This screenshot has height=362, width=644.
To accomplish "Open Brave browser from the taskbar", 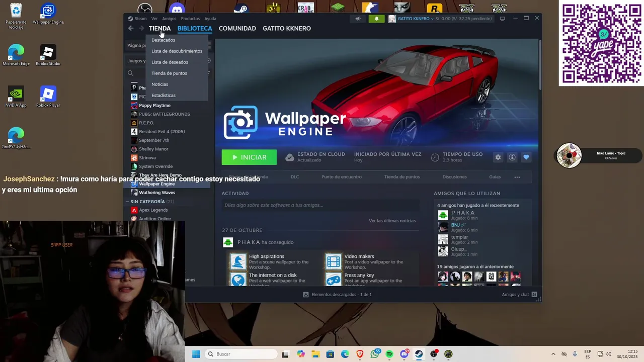I will click(360, 354).
